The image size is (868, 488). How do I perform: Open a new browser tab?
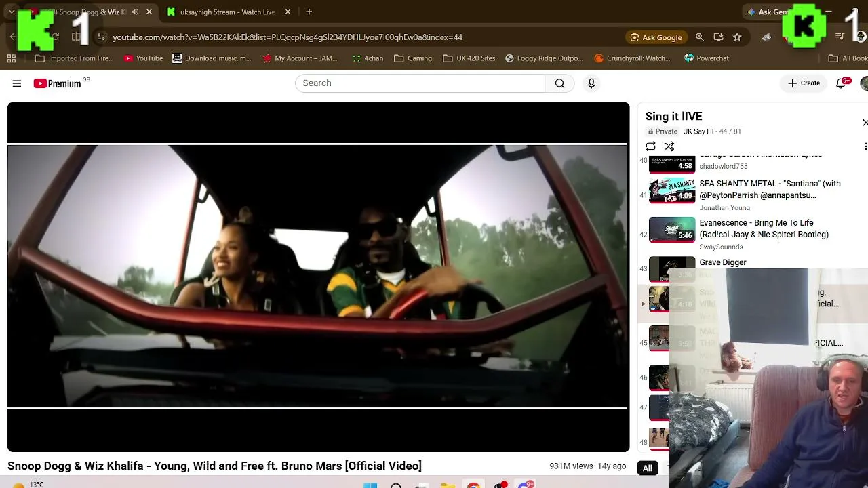click(x=309, y=12)
